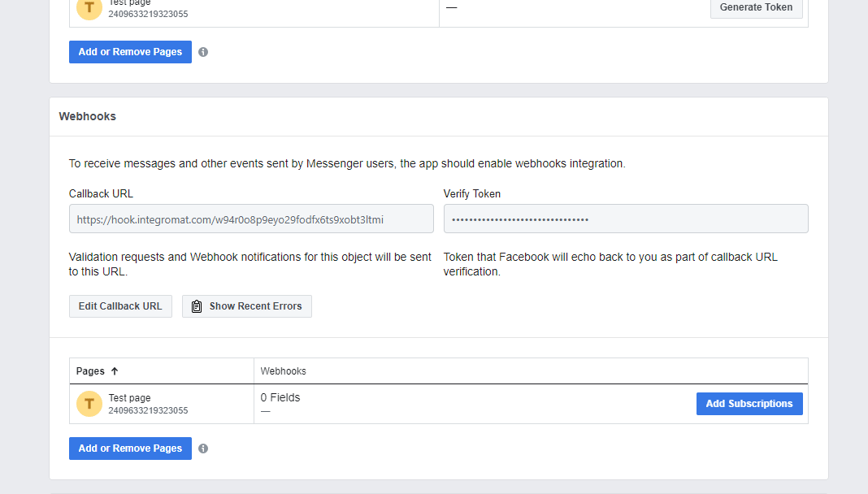Click the info icon beside the bottom Add or Remove Pages button
Viewport: 868px width, 494px height.
click(x=203, y=448)
